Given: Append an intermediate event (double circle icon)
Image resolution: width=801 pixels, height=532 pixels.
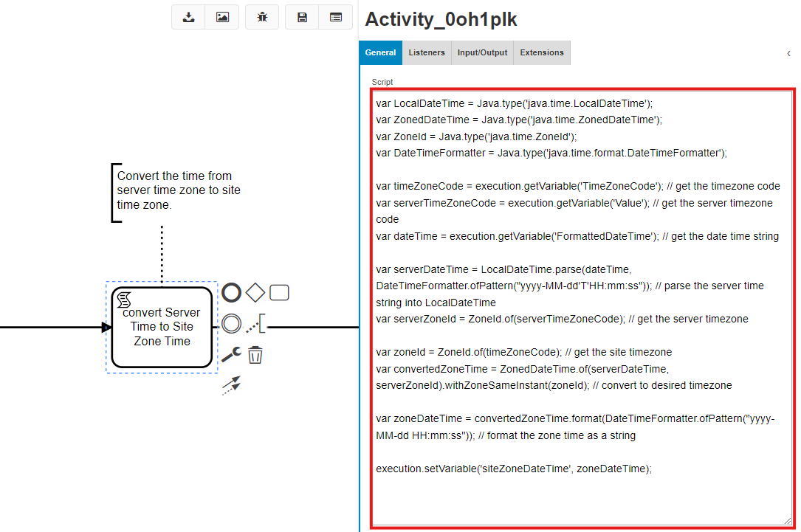Looking at the screenshot, I should [x=231, y=323].
